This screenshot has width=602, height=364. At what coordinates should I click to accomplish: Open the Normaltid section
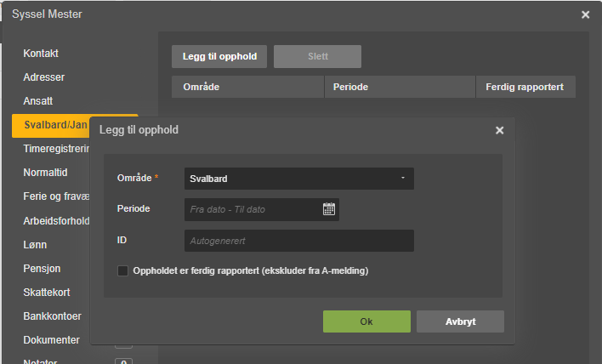pos(45,173)
